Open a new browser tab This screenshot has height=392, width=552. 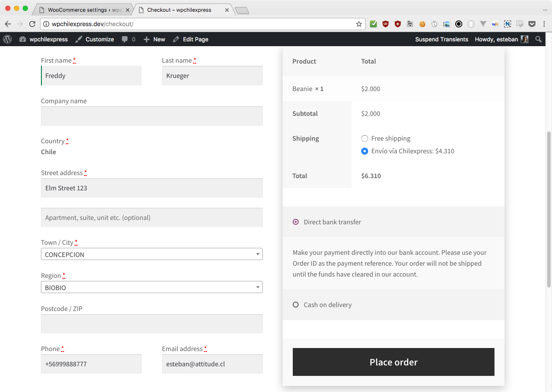(x=242, y=10)
